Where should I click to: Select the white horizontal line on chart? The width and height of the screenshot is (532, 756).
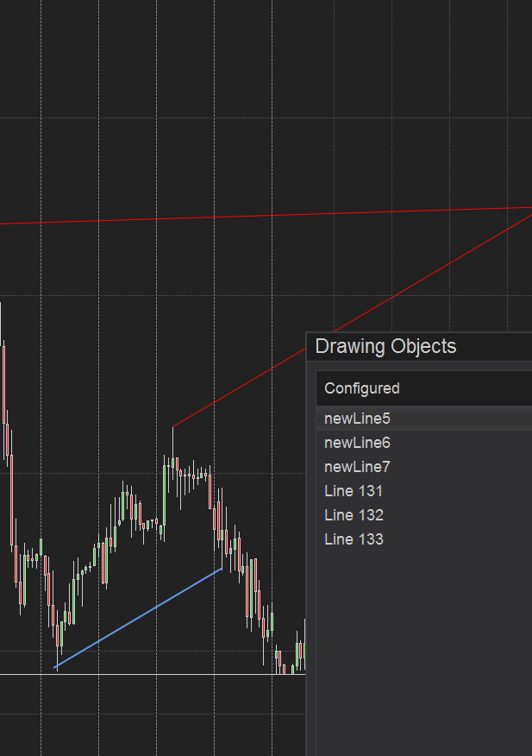(x=153, y=674)
